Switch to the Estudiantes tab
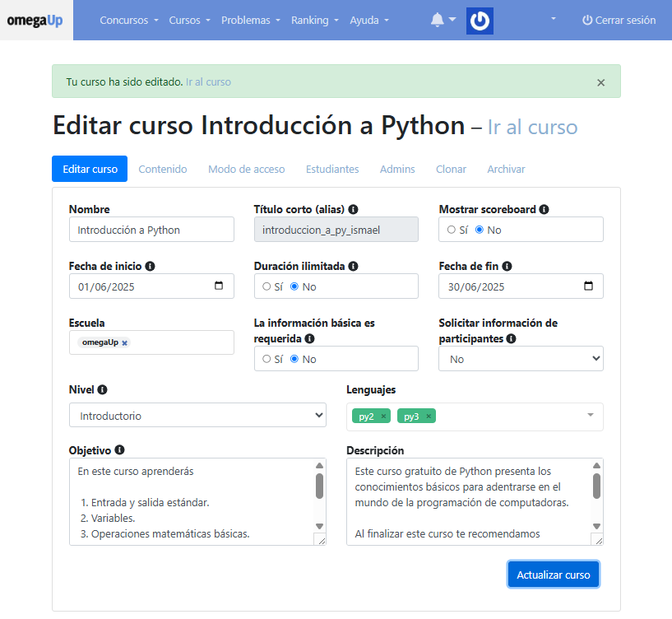Image resolution: width=672 pixels, height=619 pixels. pyautogui.click(x=332, y=169)
